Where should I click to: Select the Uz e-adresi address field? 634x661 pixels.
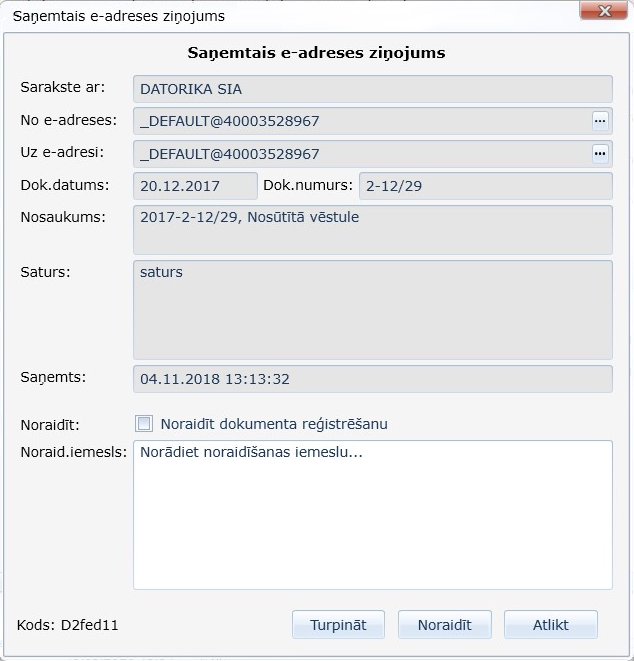pos(360,154)
